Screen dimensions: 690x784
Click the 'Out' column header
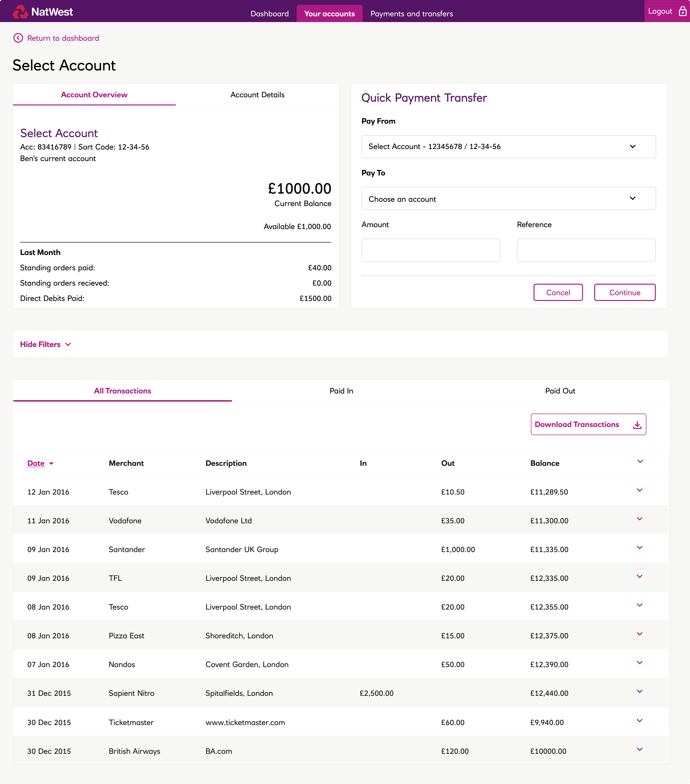(448, 463)
